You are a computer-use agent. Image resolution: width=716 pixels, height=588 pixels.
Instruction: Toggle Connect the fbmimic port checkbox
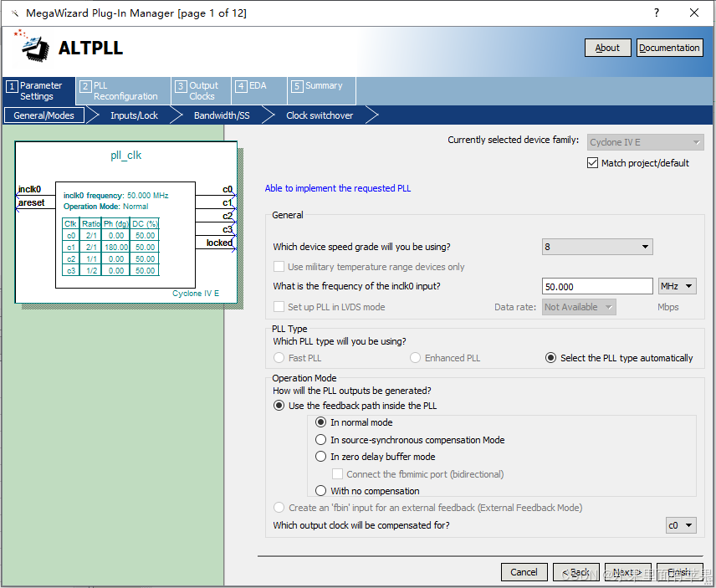coord(337,474)
